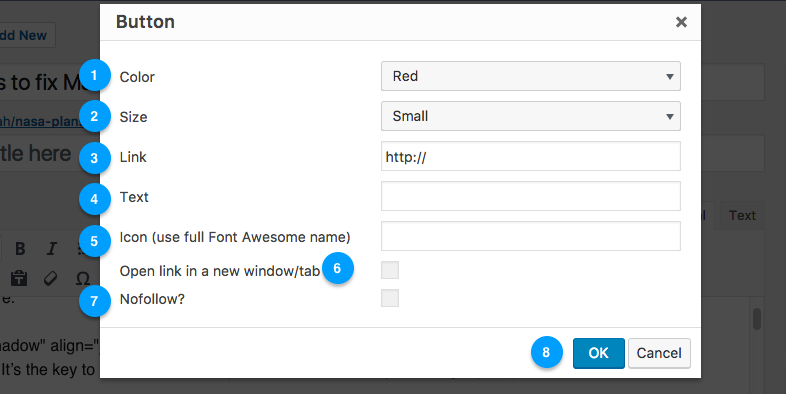Click the Cancel button
The width and height of the screenshot is (786, 394).
[659, 353]
